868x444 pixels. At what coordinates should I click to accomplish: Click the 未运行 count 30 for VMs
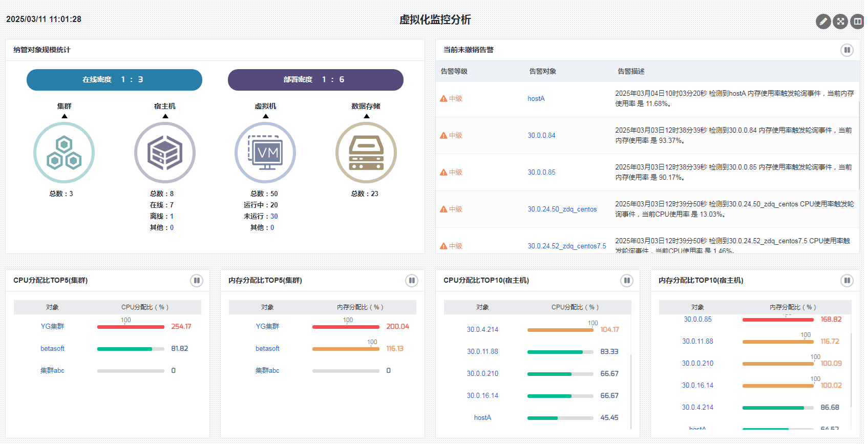tap(274, 217)
